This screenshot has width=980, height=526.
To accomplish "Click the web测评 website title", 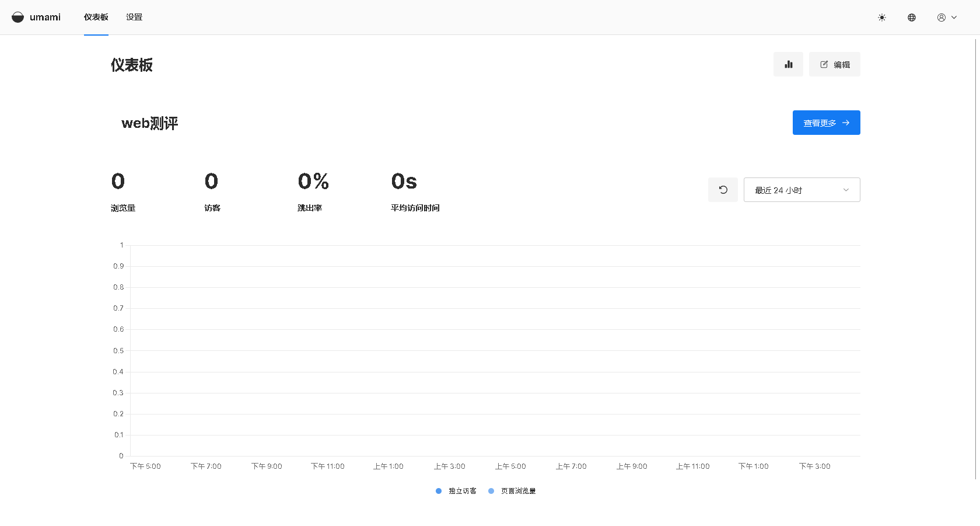I will pyautogui.click(x=150, y=123).
